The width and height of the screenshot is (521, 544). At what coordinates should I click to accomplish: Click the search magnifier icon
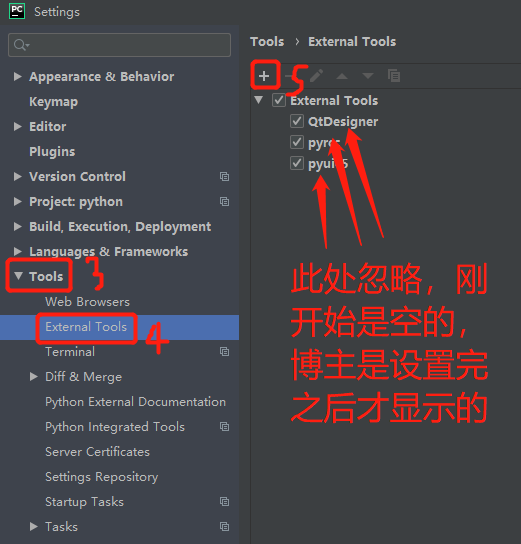pos(21,45)
